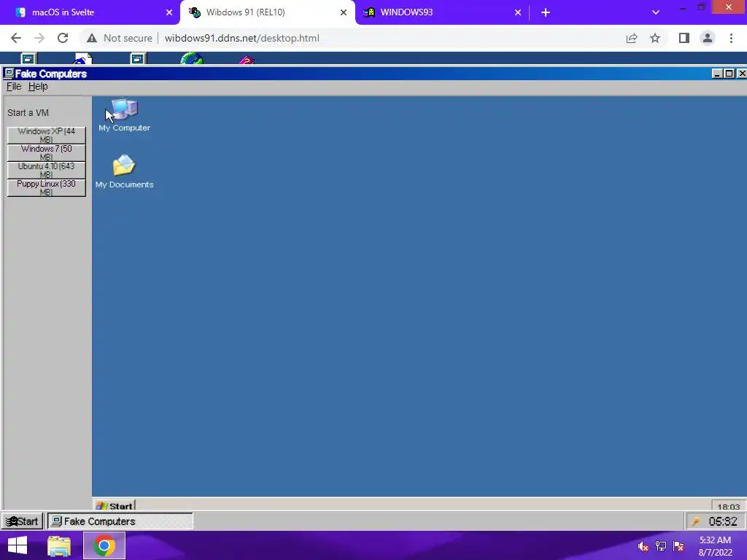Image resolution: width=747 pixels, height=560 pixels.
Task: Open the My Computer desktop icon
Action: 124,115
